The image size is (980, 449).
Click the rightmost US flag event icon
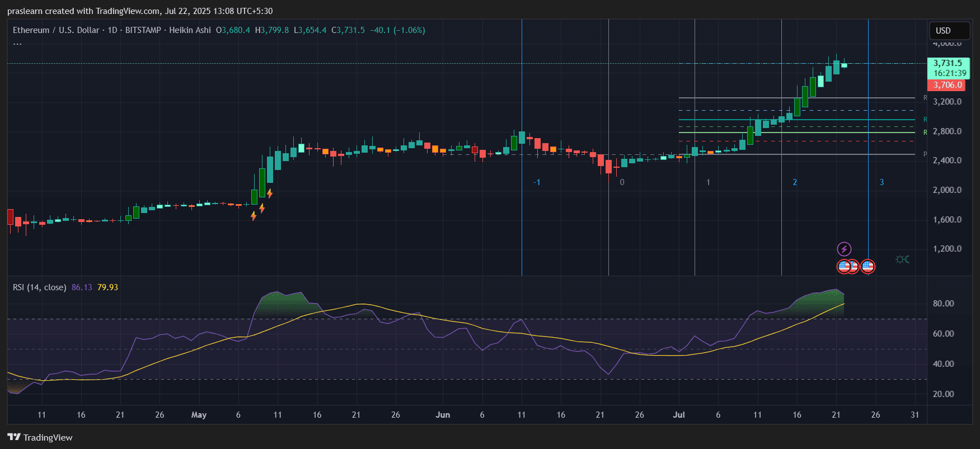coord(868,267)
